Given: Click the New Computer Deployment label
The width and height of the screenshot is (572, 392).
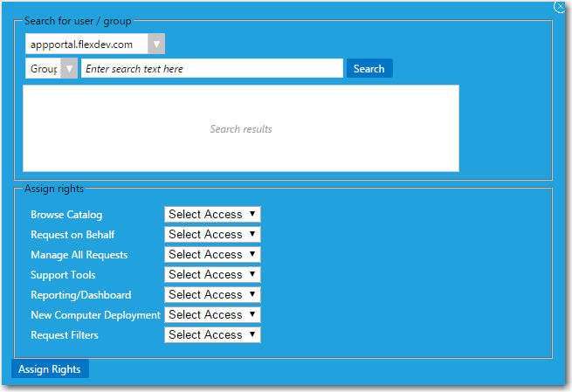Looking at the screenshot, I should pyautogui.click(x=95, y=315).
